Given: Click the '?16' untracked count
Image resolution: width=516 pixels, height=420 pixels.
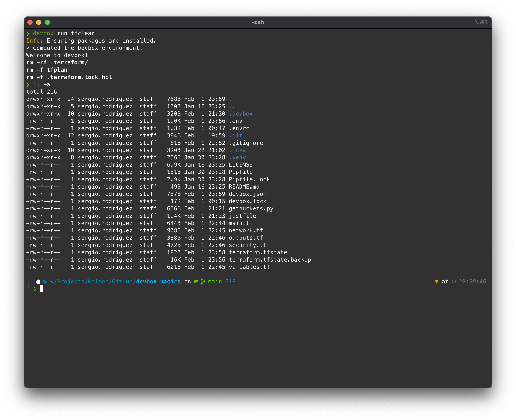Looking at the screenshot, I should point(231,282).
